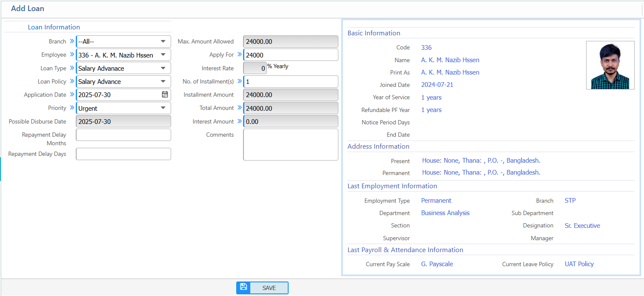Click the chevron icon beside Total Amount
The height and width of the screenshot is (296, 644).
(239, 108)
